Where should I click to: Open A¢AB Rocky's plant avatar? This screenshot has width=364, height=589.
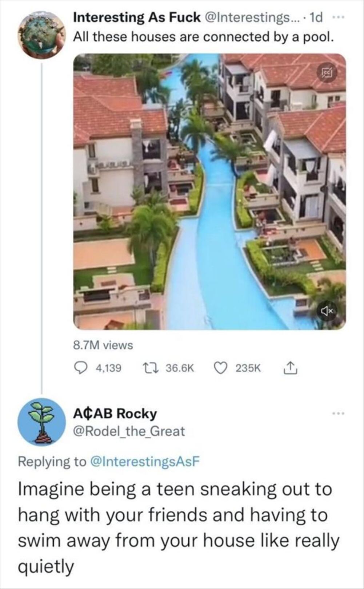pyautogui.click(x=41, y=422)
